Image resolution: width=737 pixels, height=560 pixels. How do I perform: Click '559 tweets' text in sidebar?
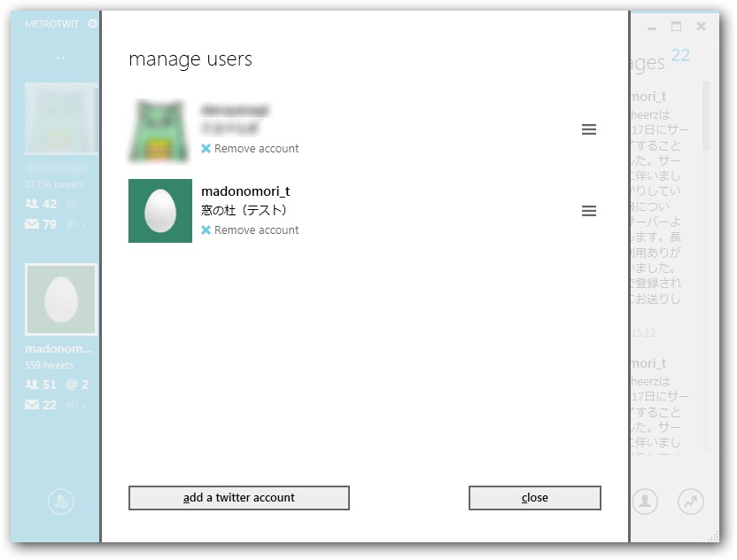pos(50,365)
